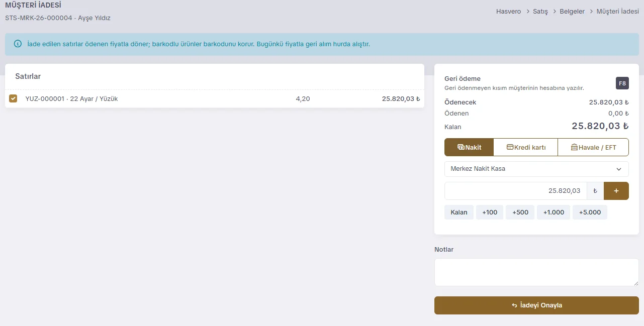Choose the Havale / EFT payment tab
Screen dimensions: 644x326
coord(593,147)
